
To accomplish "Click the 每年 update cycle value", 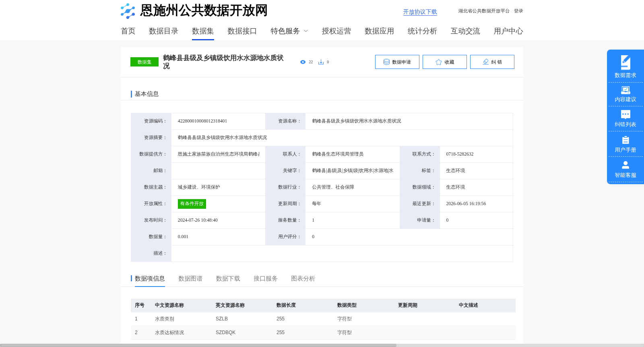I will 316,204.
